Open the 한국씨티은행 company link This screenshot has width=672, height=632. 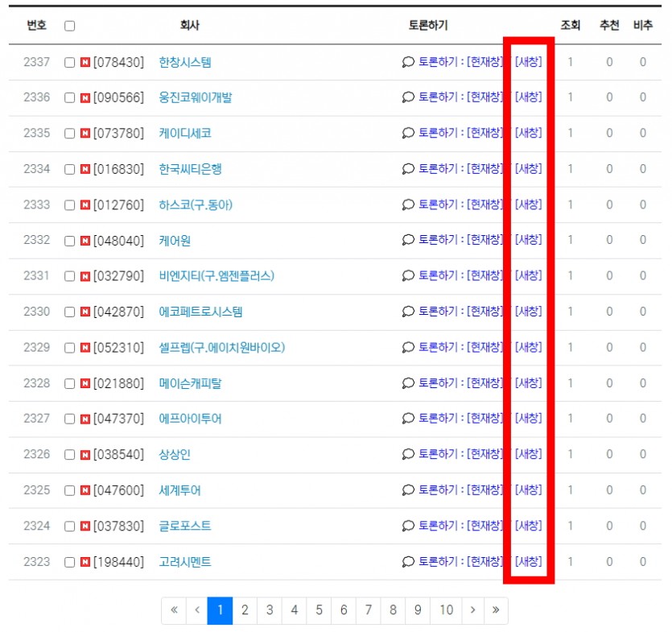click(190, 169)
